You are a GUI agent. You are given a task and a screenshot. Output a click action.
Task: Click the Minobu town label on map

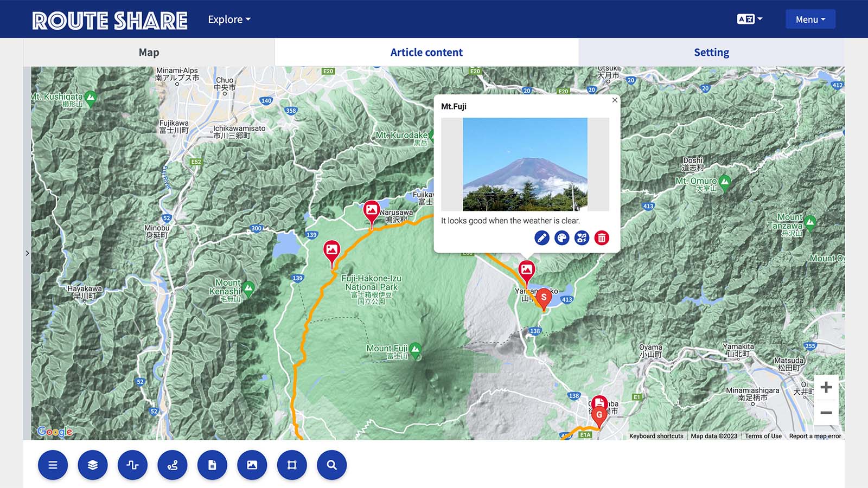157,232
